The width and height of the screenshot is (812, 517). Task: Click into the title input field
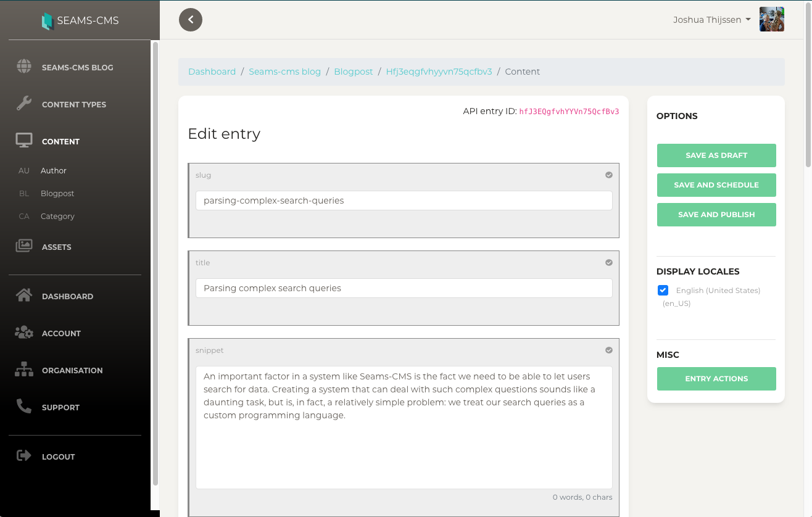pyautogui.click(x=404, y=288)
